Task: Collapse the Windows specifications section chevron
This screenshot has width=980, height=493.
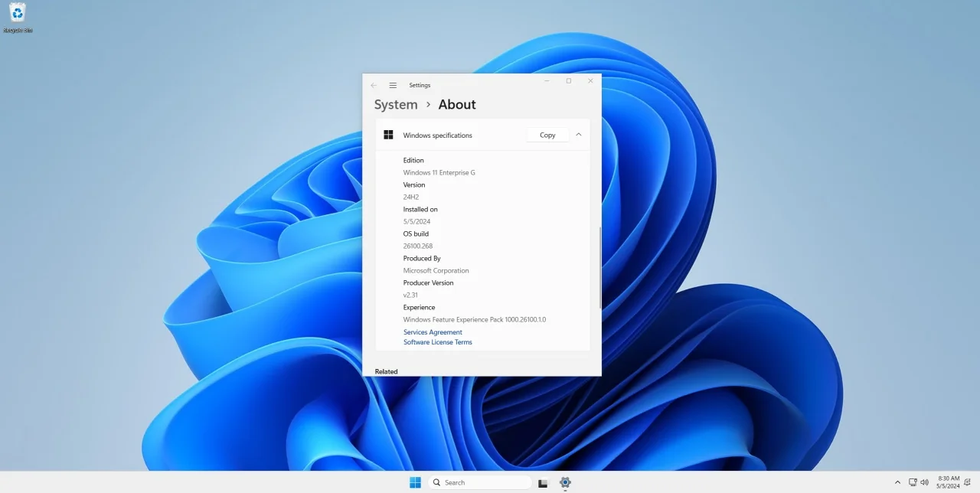Action: click(x=579, y=134)
